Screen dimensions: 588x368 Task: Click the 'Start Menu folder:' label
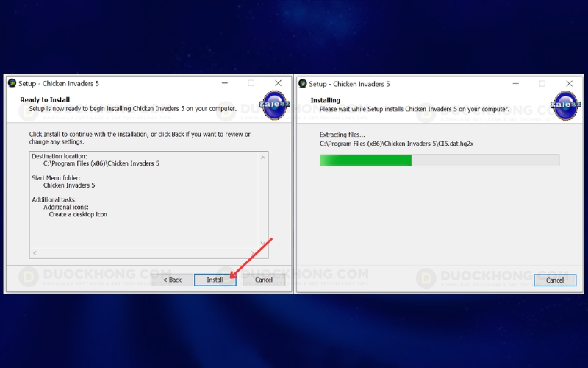[x=57, y=178]
